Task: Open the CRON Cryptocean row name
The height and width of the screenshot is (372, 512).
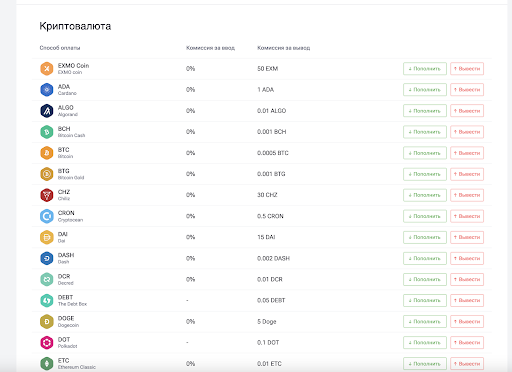Action: point(70,216)
